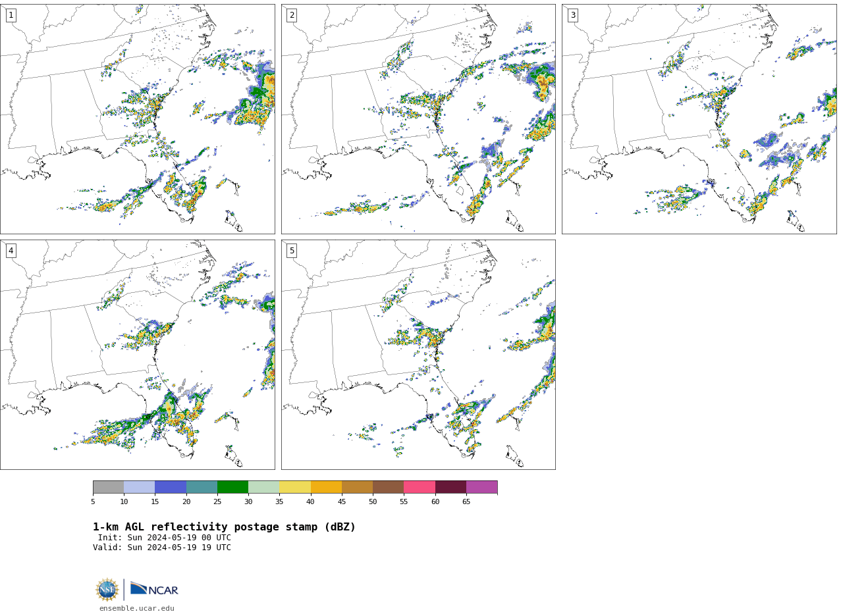Click the panel number label '4'
Image resolution: width=843 pixels, height=616 pixels.
tap(11, 251)
